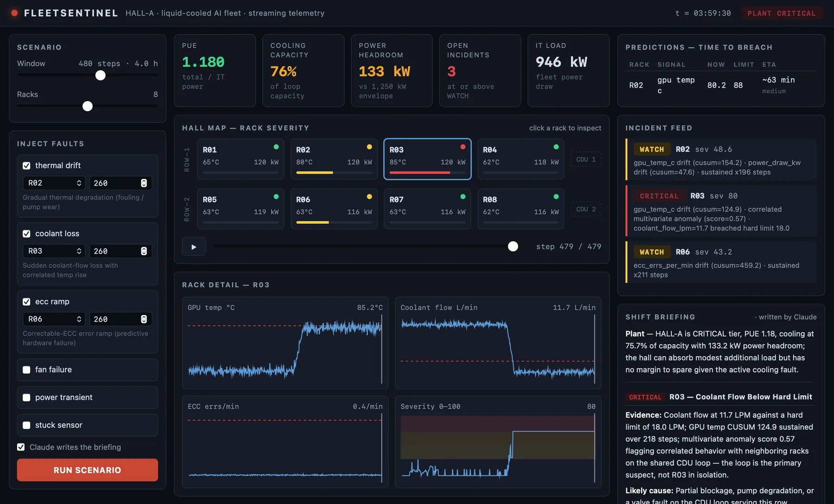Click the ECC errs/min chart
The image size is (834, 504).
285,442
